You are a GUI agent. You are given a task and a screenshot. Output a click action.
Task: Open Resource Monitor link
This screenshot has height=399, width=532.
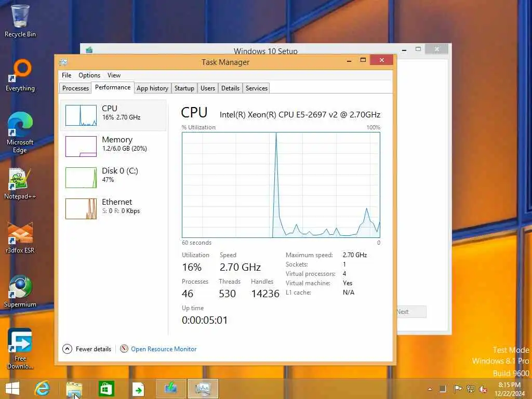pos(164,349)
